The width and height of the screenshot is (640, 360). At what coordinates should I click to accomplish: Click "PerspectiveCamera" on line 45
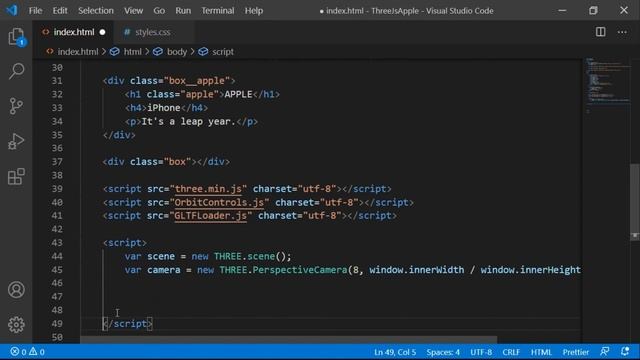pos(300,270)
